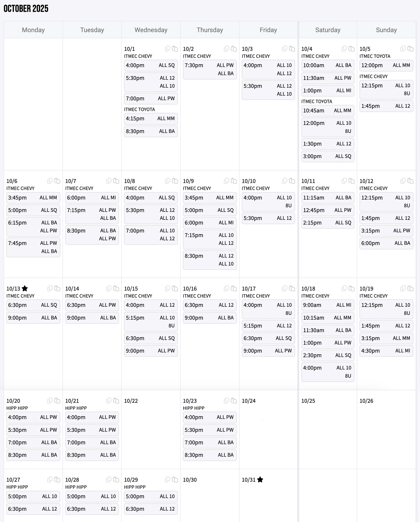This screenshot has width=420, height=522.
Task: Copy the 10/18 Saturday schedule
Action: coord(344,288)
